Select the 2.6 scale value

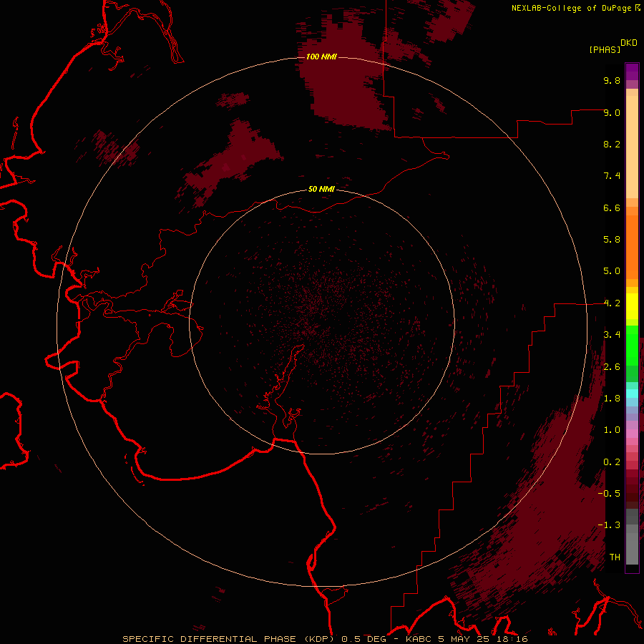coord(612,367)
